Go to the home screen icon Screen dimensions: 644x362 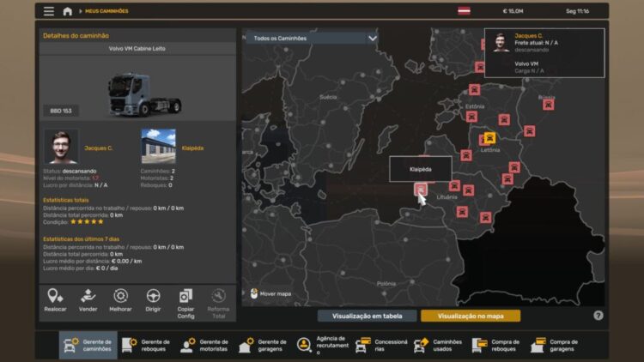click(x=67, y=11)
